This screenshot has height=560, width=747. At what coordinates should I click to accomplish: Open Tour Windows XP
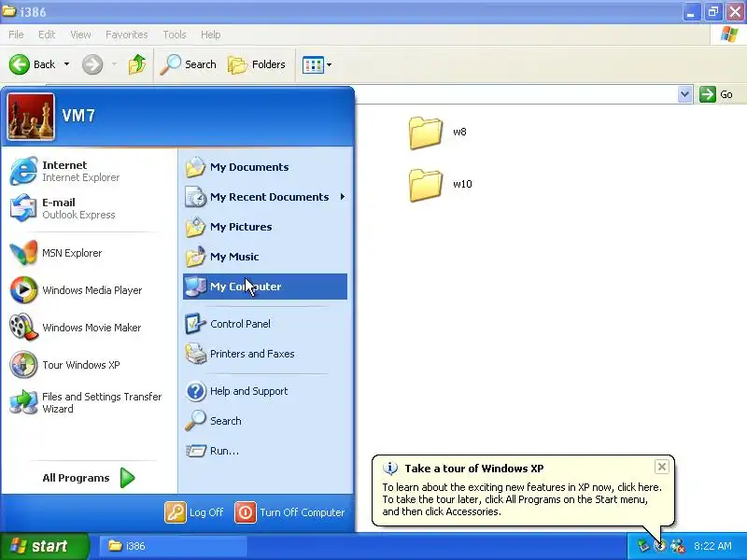pos(88,365)
